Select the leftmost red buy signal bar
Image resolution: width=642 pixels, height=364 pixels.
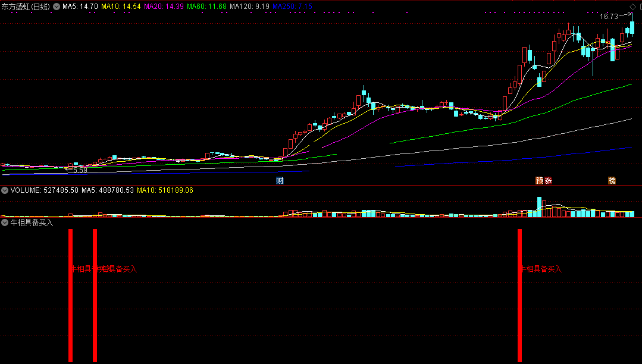click(x=70, y=296)
